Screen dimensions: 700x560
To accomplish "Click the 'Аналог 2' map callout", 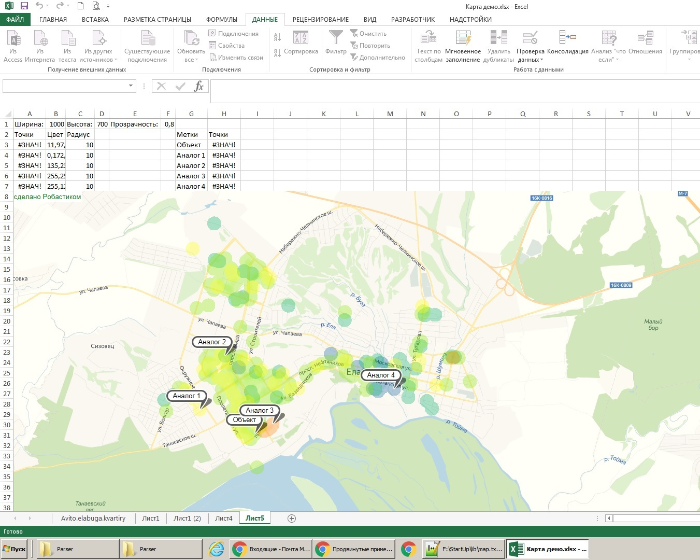I will (x=212, y=342).
